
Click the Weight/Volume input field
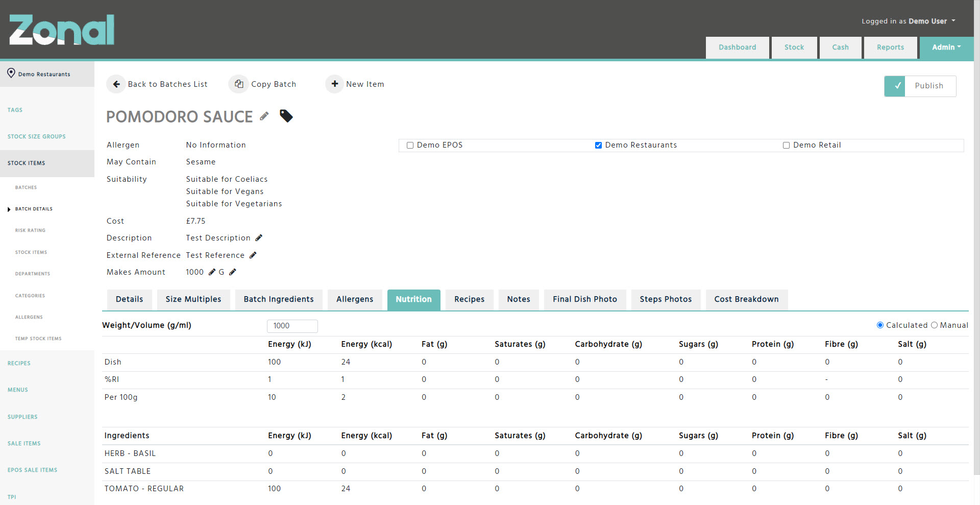coord(292,326)
